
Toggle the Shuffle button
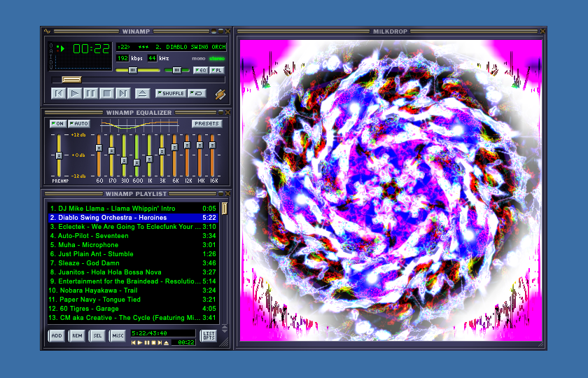tap(171, 93)
